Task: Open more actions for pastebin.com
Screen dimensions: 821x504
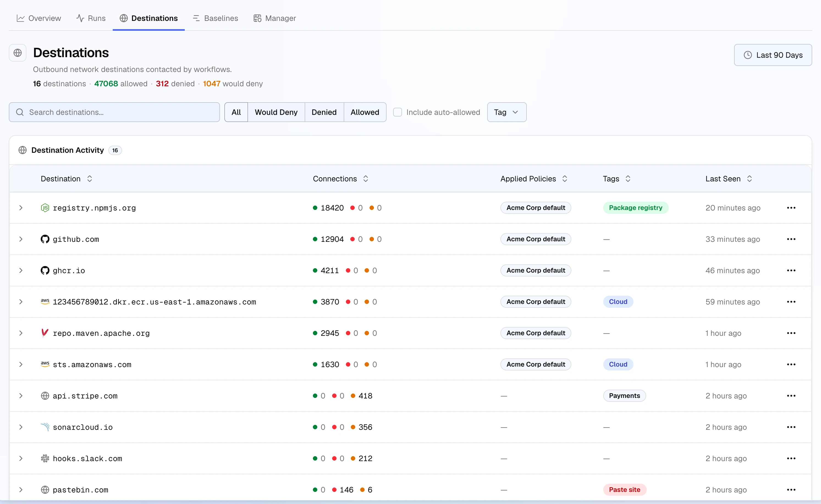Action: [791, 490]
